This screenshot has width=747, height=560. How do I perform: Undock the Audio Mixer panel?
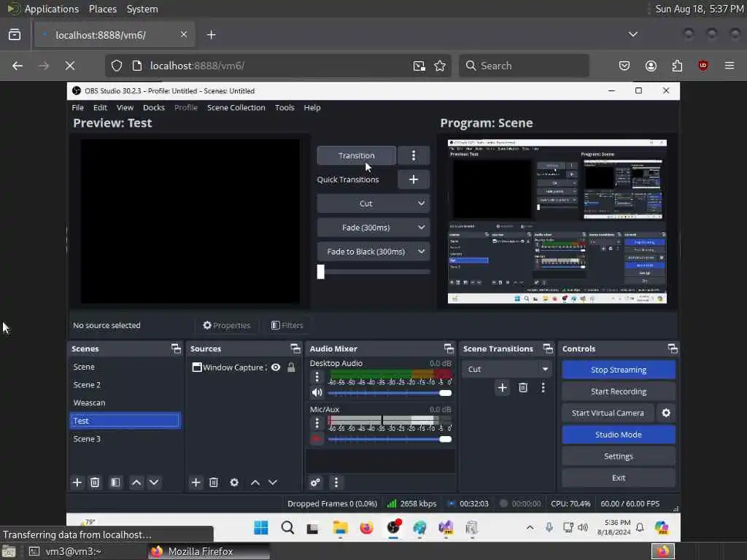pyautogui.click(x=449, y=349)
